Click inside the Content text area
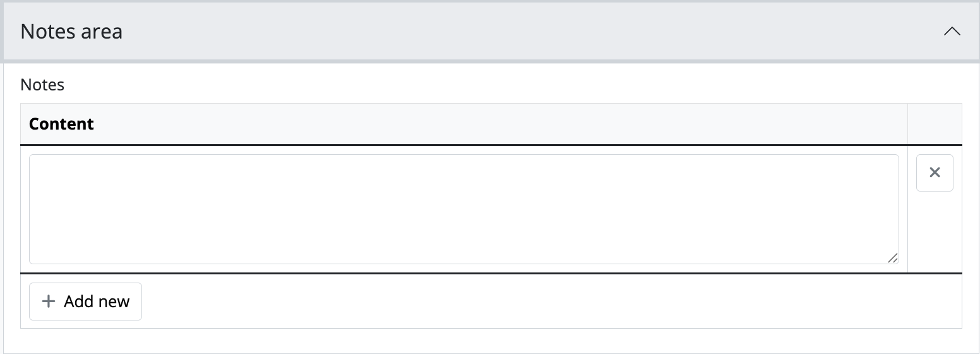980x354 pixels. (463, 209)
